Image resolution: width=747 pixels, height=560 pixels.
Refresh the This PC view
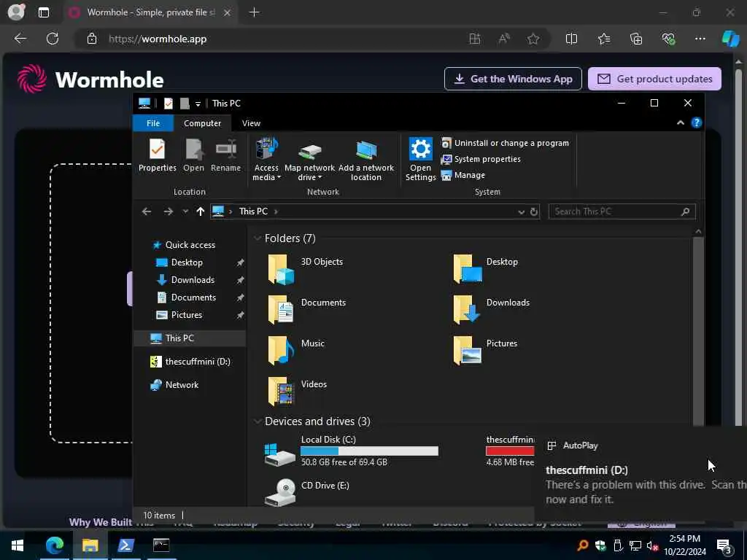(x=534, y=212)
